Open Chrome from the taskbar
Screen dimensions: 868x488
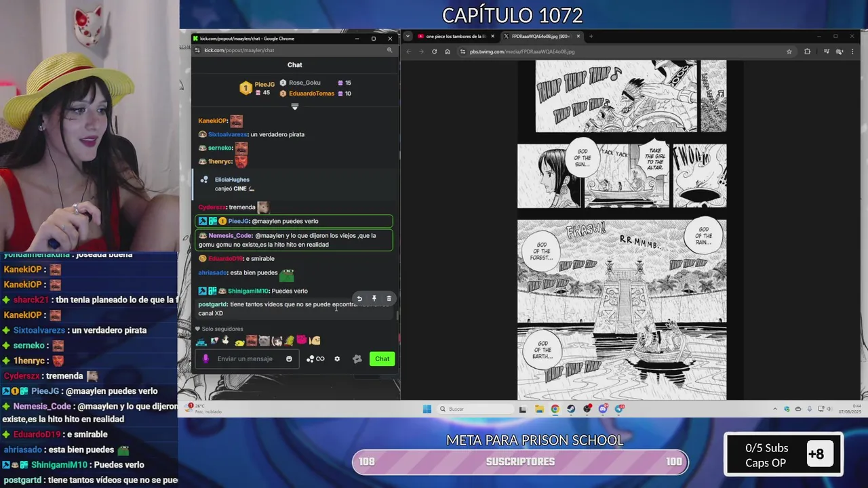point(555,409)
